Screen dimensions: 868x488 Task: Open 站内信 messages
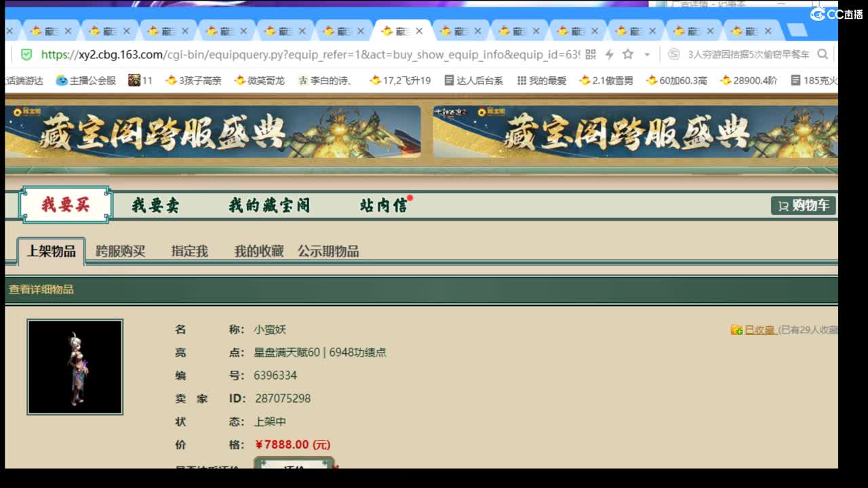[384, 205]
